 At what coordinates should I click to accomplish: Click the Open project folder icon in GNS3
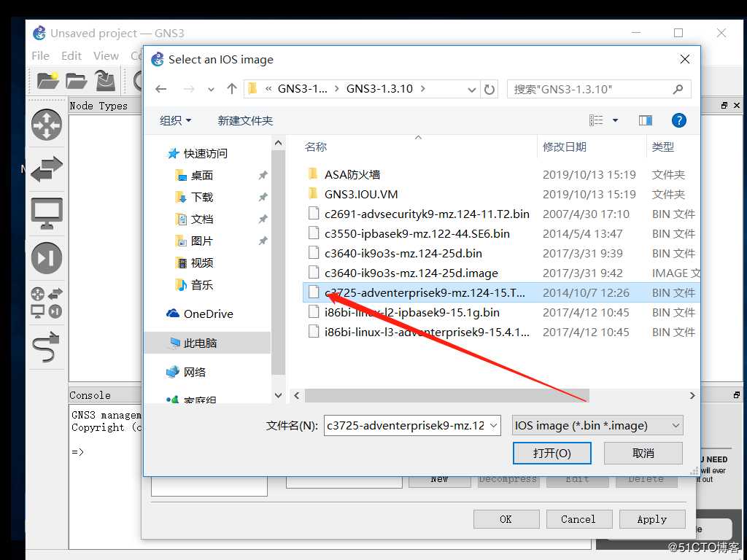click(x=76, y=81)
